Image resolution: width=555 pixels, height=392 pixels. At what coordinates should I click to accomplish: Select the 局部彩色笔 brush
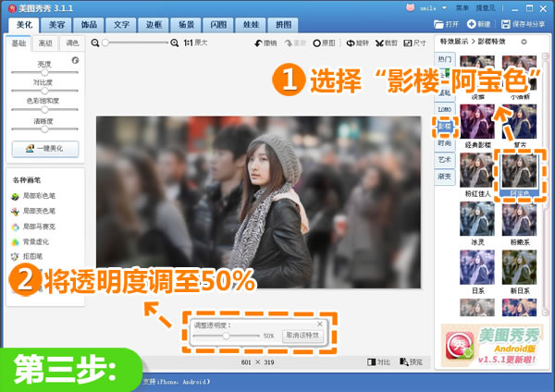click(x=33, y=196)
